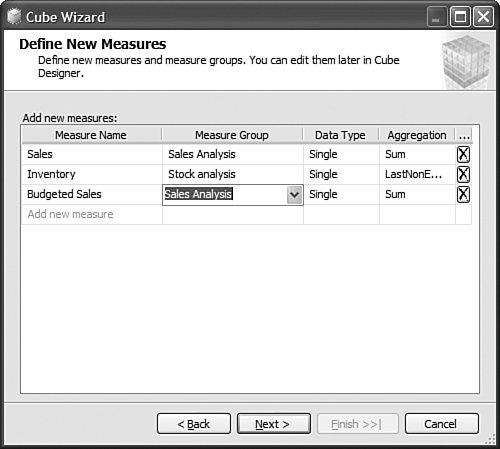Click the Data Type column header
500x449 pixels.
coord(340,135)
